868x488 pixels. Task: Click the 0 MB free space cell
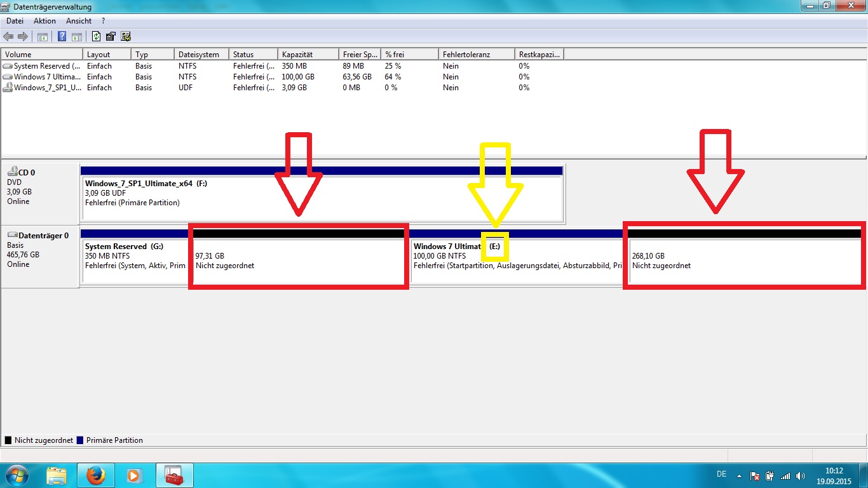(351, 88)
